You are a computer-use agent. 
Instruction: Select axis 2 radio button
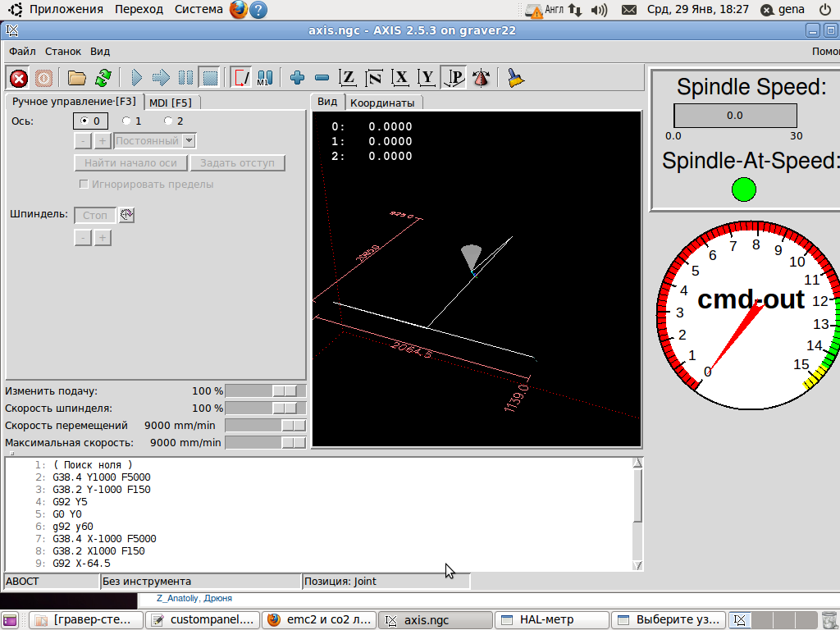(168, 121)
